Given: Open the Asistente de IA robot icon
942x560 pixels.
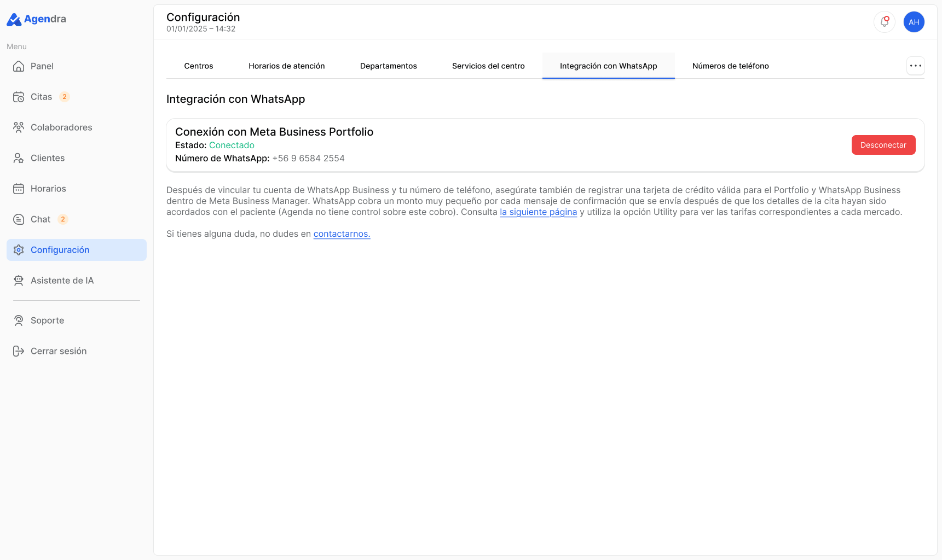Looking at the screenshot, I should (x=19, y=281).
